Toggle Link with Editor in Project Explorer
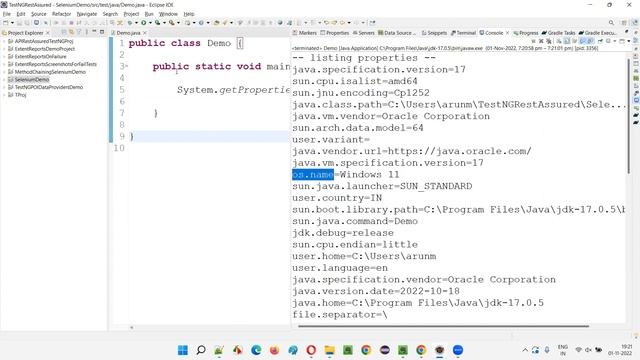The width and height of the screenshot is (640, 360). [x=71, y=32]
